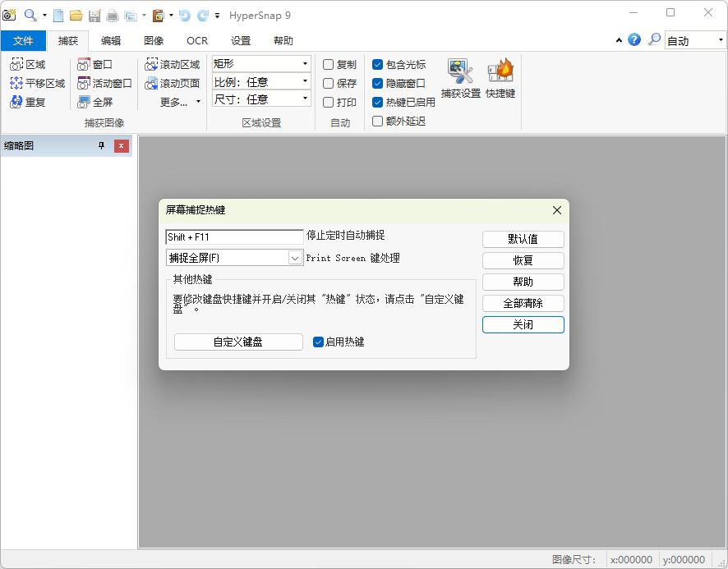The height and width of the screenshot is (569, 728).
Task: Check 额外延迟 extra delay option
Action: pos(377,122)
